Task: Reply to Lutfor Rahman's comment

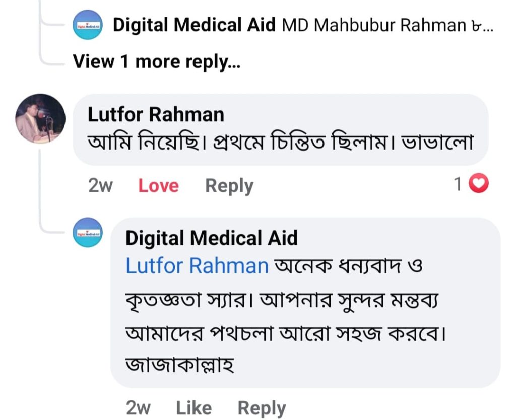Action: (x=229, y=186)
